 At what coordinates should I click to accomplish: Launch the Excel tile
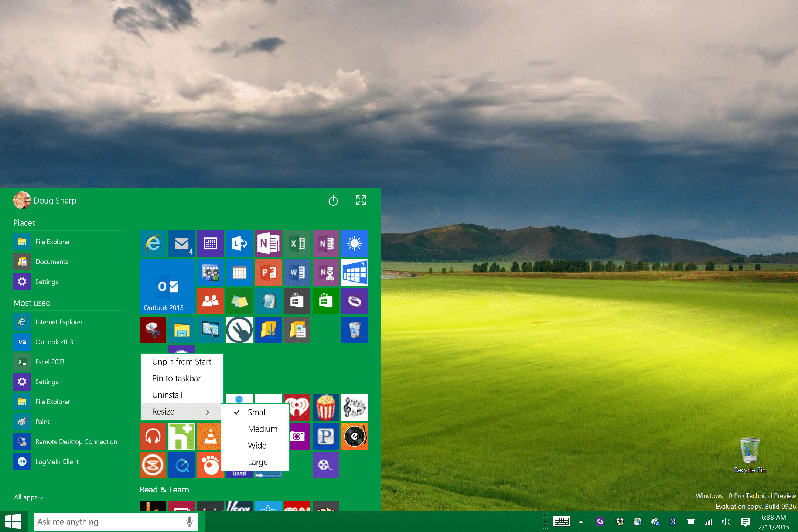[297, 243]
